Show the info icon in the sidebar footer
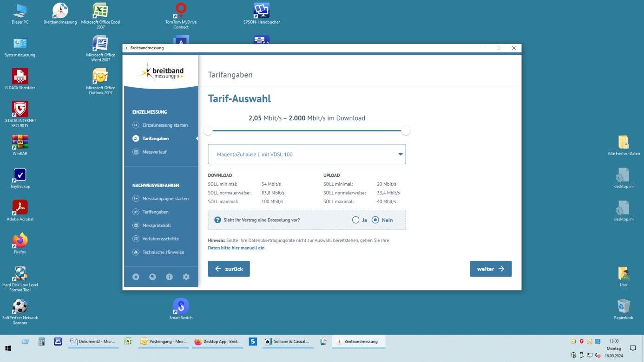This screenshot has height=362, width=644. (169, 277)
